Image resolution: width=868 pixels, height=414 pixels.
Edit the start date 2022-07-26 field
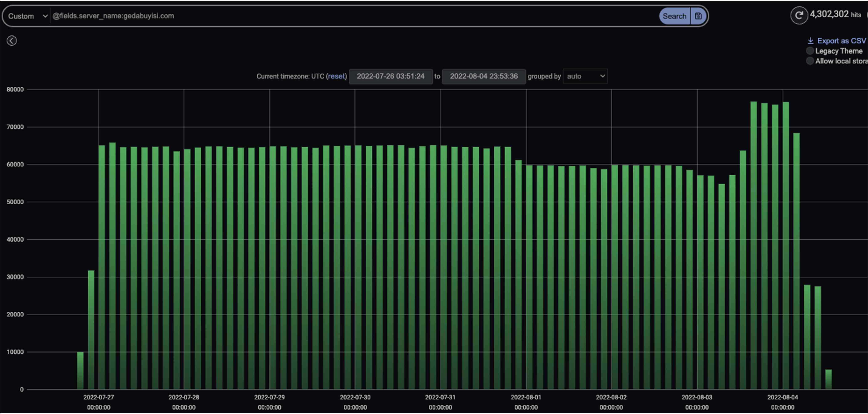click(x=391, y=76)
